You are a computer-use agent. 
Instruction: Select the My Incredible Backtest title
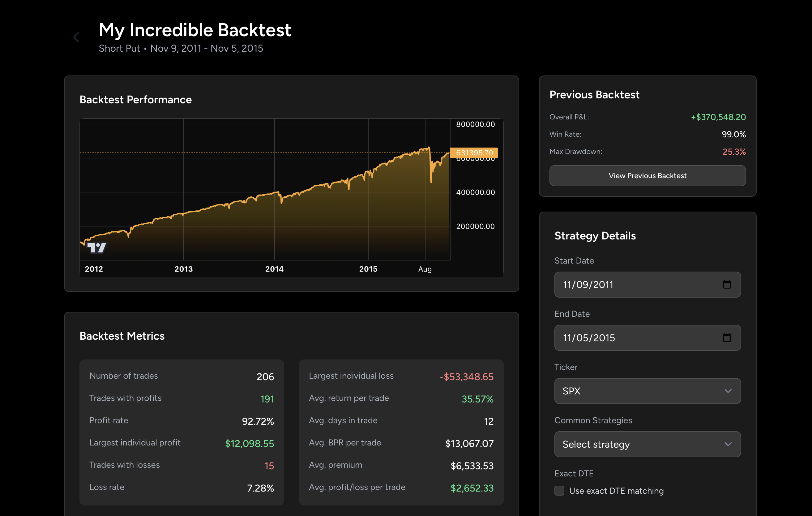point(195,30)
